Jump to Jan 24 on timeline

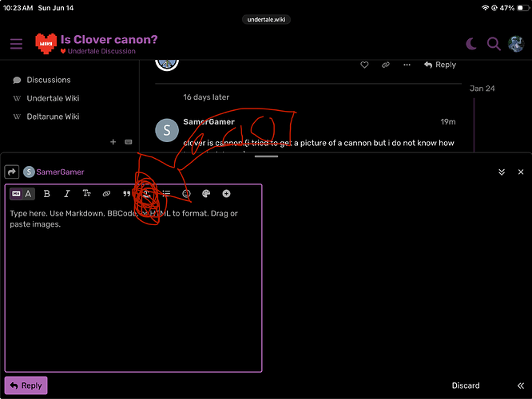(482, 89)
